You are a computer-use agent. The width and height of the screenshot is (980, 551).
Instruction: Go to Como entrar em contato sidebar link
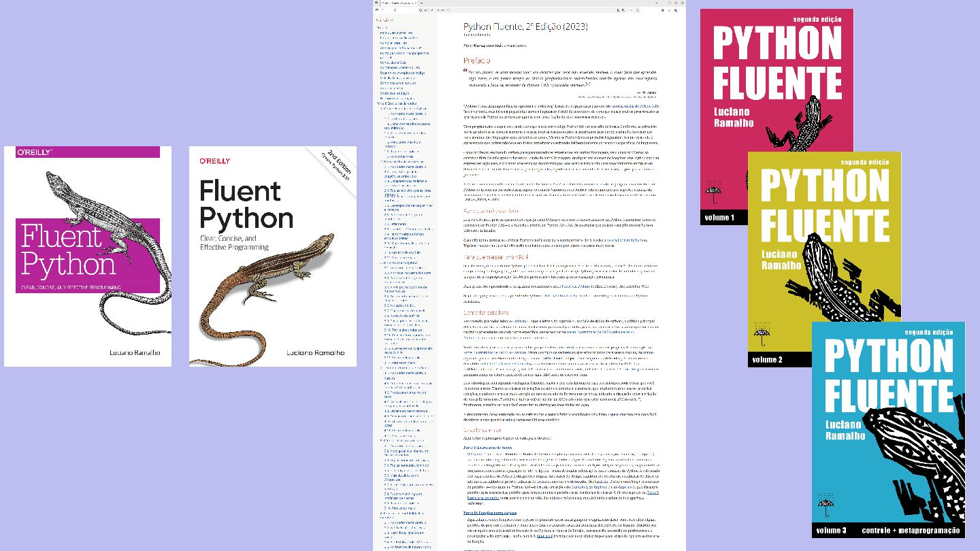click(x=397, y=84)
